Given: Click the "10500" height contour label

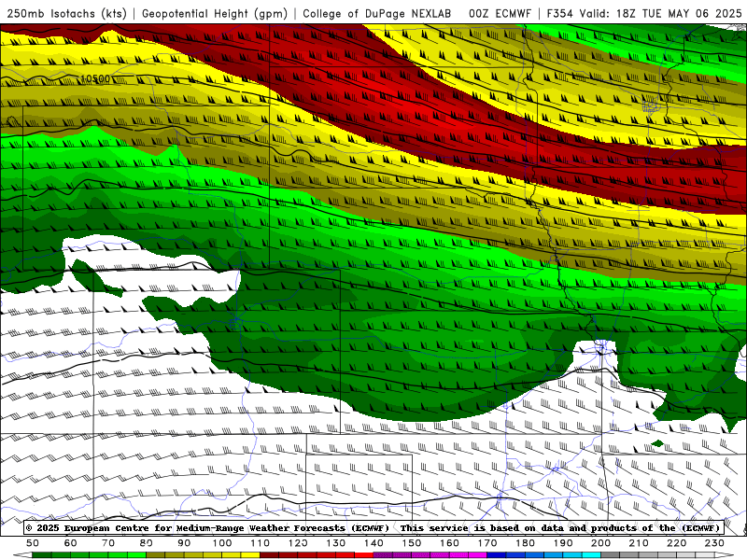Looking at the screenshot, I should tap(95, 78).
